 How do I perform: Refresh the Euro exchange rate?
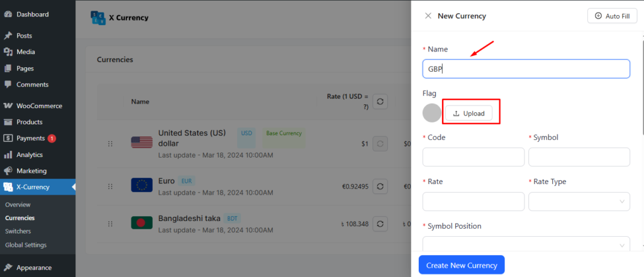coord(380,187)
